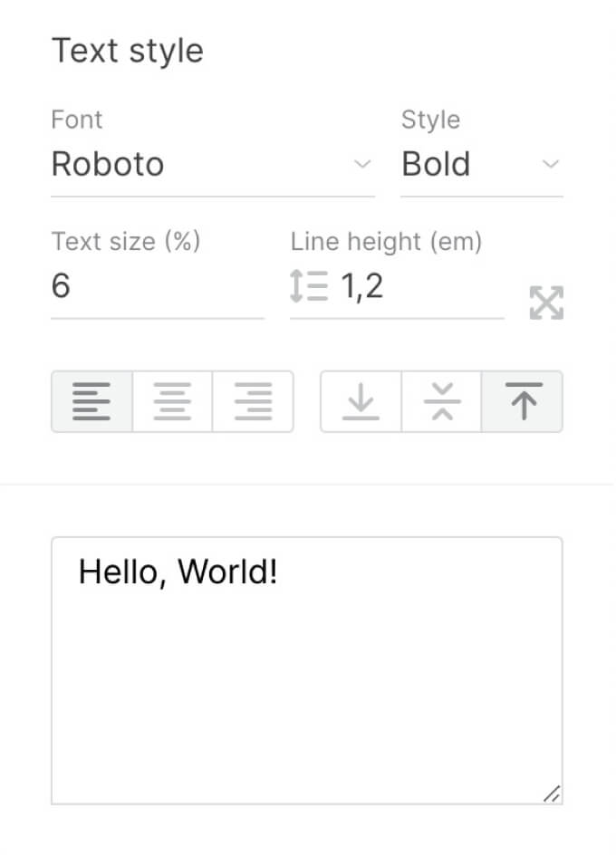Align text to the top

[x=523, y=401]
